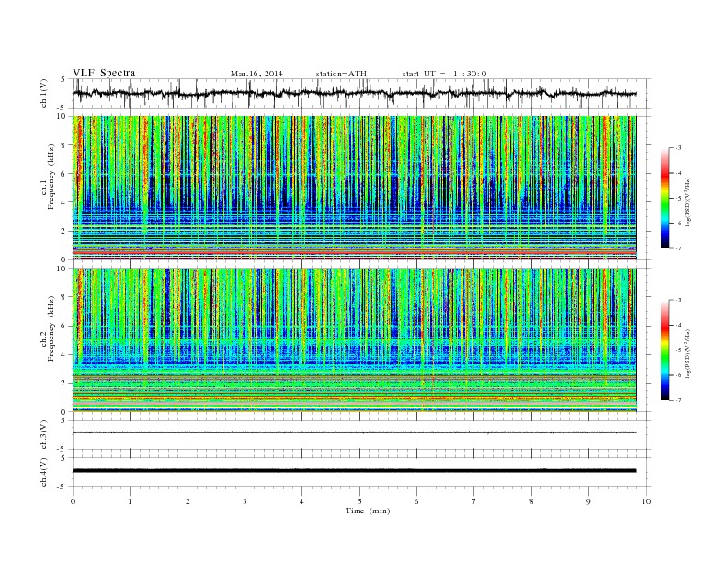
Task: Click the "4" tick on the time axis
Action: click(301, 501)
